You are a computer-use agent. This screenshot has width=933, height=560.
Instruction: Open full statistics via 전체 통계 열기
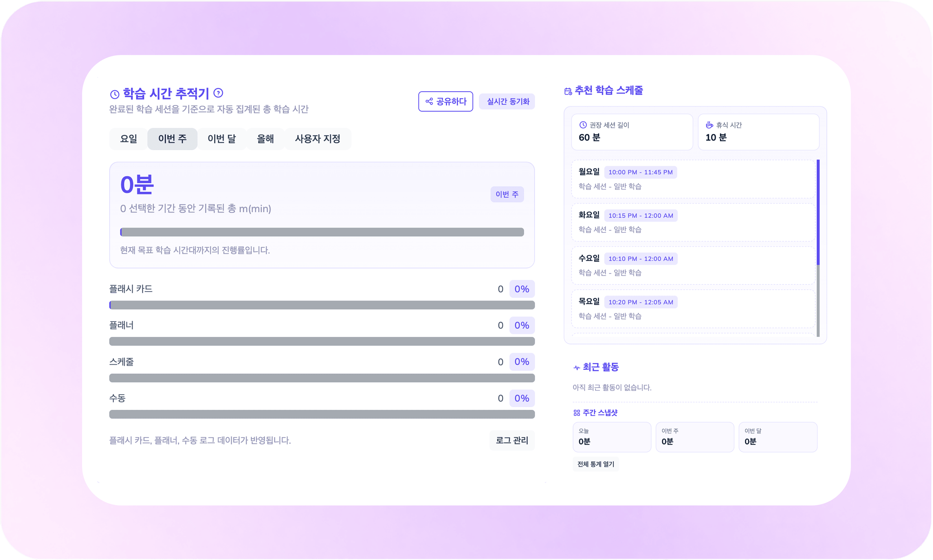(596, 464)
